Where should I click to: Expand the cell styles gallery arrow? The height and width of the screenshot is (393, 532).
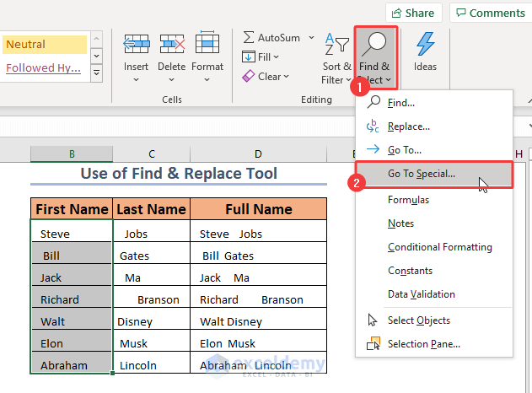(96, 74)
